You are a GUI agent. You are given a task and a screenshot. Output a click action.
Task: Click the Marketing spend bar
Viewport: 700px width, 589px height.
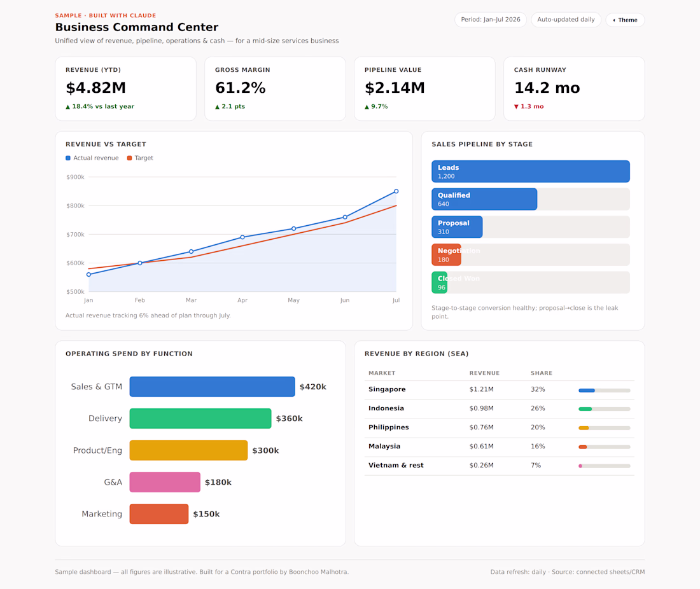[159, 514]
